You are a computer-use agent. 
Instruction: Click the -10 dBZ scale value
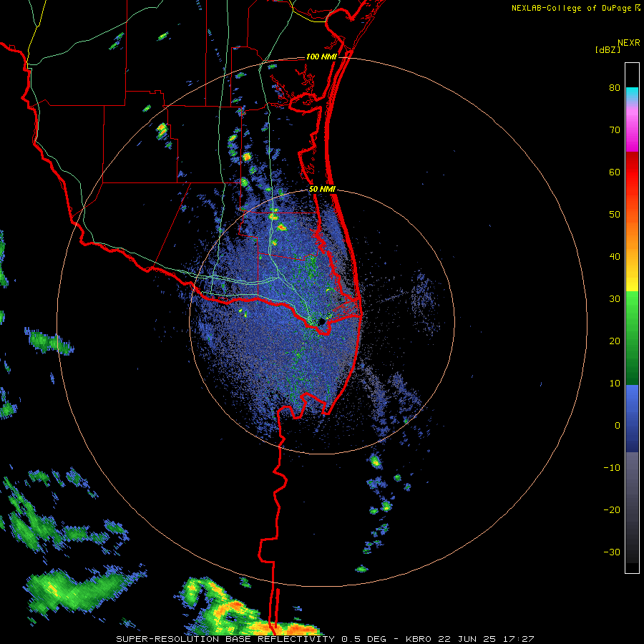click(612, 468)
